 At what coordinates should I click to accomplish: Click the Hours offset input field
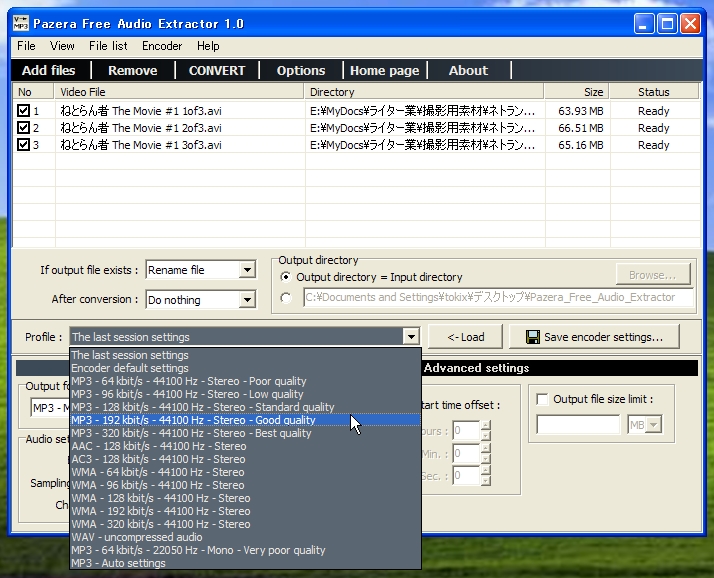pos(465,431)
